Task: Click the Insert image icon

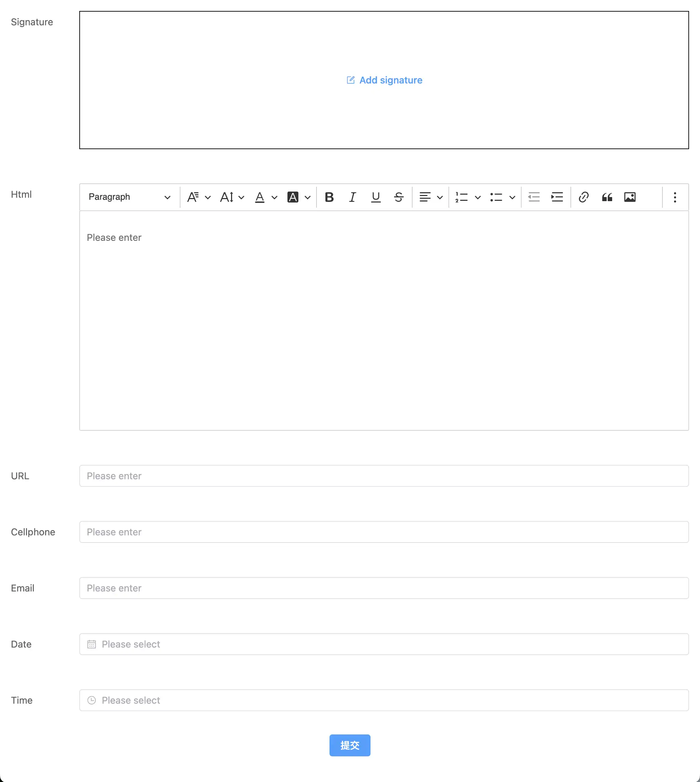Action: [x=630, y=197]
